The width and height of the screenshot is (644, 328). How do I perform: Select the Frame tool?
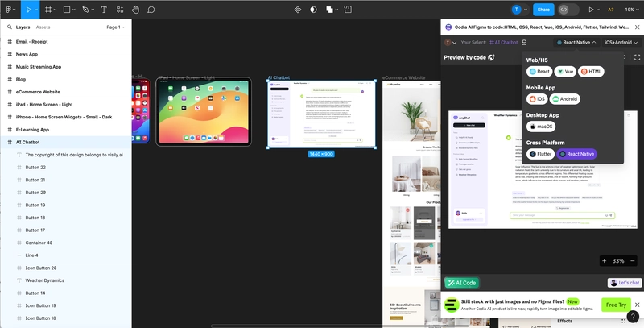48,10
